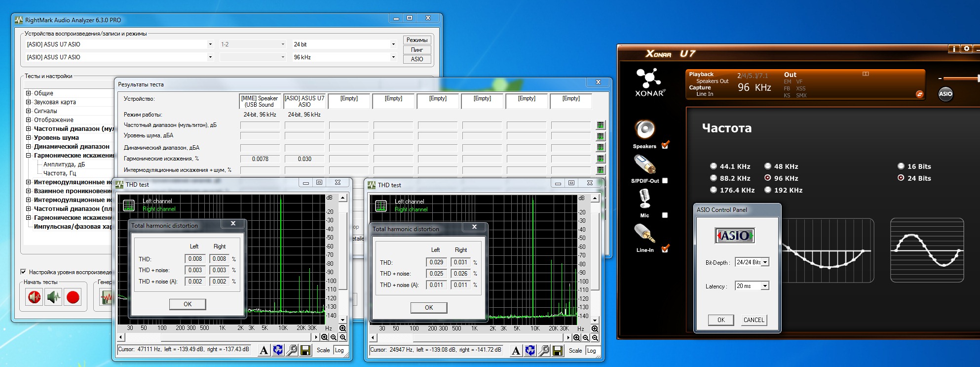Select the 16 Bits option

click(x=901, y=166)
